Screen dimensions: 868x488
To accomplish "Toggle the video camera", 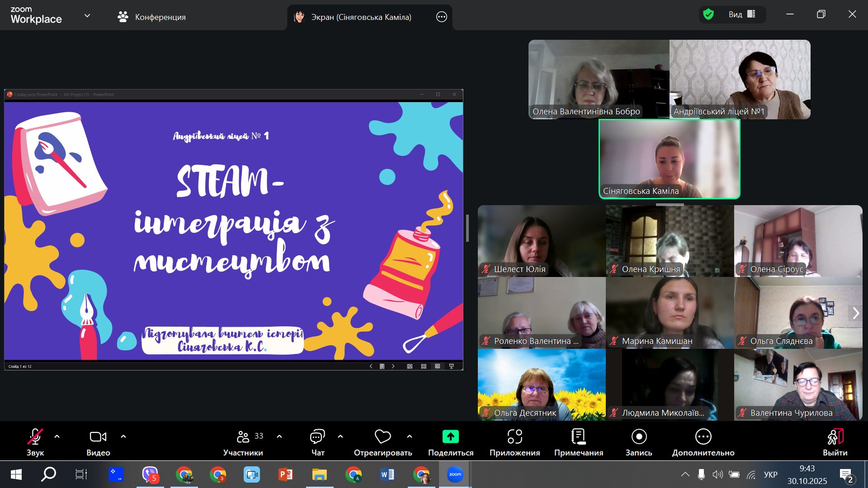I will (x=98, y=437).
